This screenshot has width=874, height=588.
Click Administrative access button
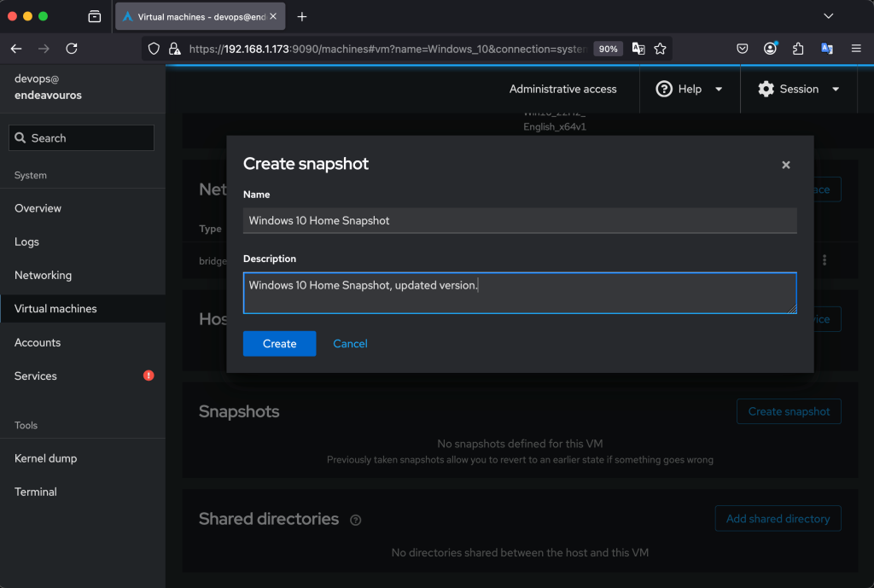[562, 89]
